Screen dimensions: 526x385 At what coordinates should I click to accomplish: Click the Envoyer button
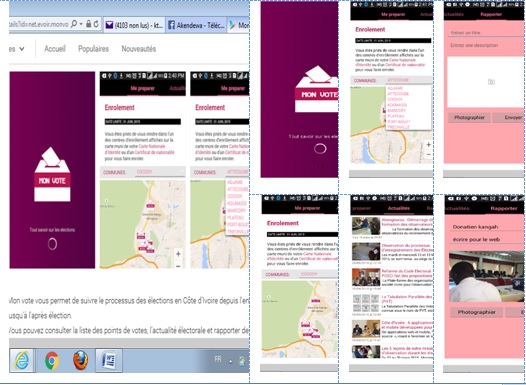pos(509,118)
